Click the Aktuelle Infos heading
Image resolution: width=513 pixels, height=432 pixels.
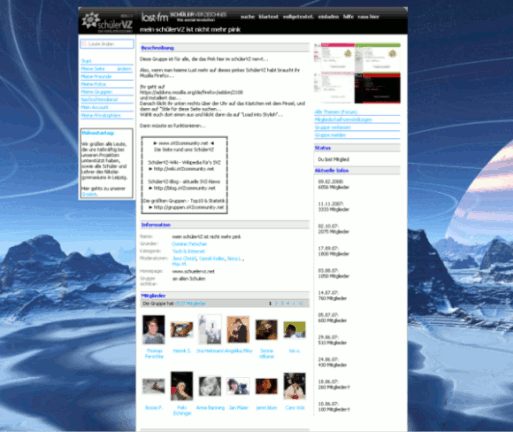[332, 170]
